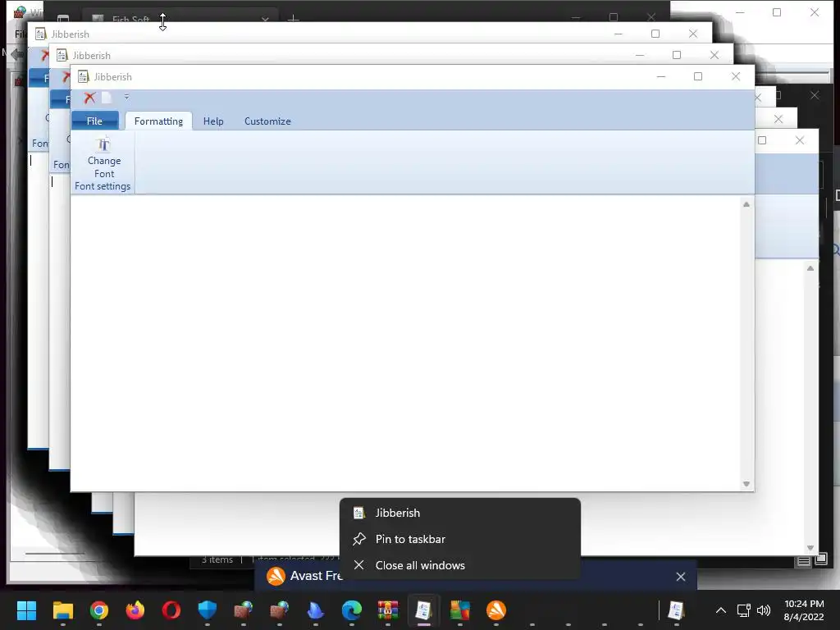
Task: Open the Windows Start menu
Action: point(27,610)
